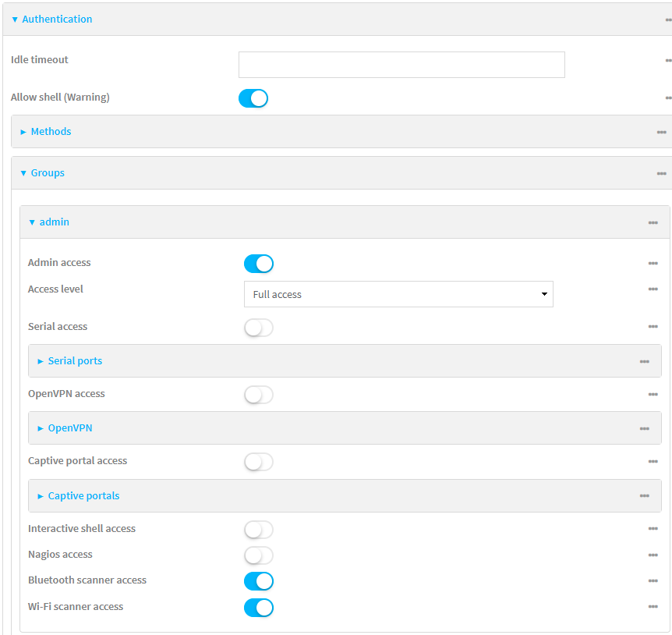This screenshot has width=672, height=635.
Task: Collapse the Groups section
Action: click(x=47, y=173)
